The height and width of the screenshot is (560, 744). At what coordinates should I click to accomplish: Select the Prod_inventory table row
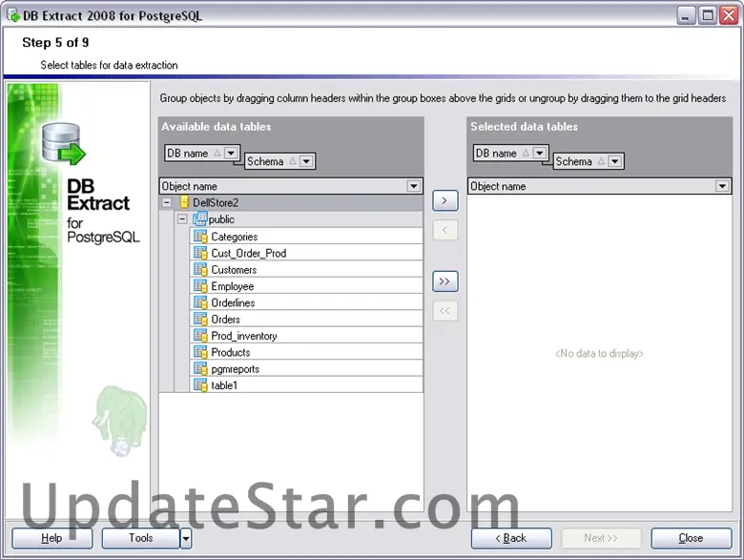(x=306, y=336)
